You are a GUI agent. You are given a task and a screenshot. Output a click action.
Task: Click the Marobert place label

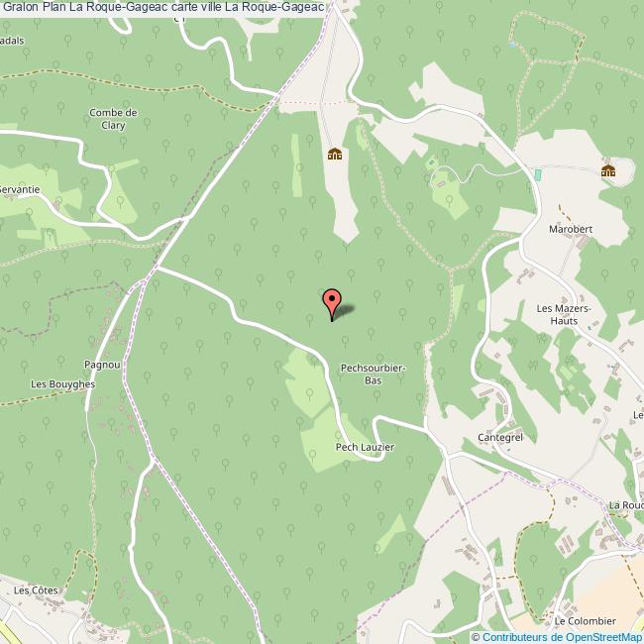(x=571, y=229)
